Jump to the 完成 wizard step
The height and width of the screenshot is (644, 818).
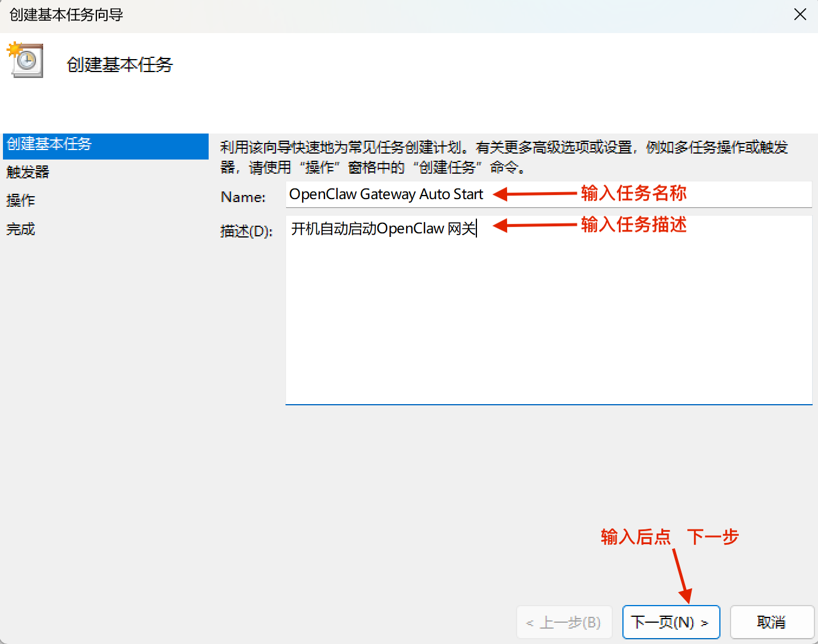[x=21, y=229]
